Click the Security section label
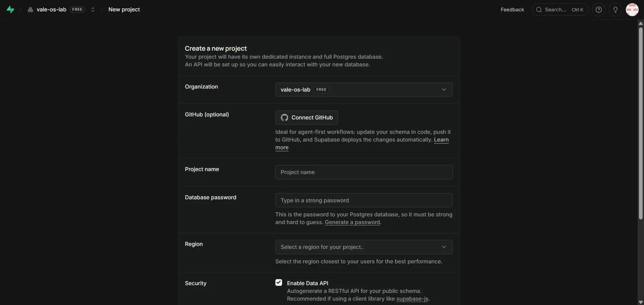Image resolution: width=644 pixels, height=305 pixels. pos(196,283)
